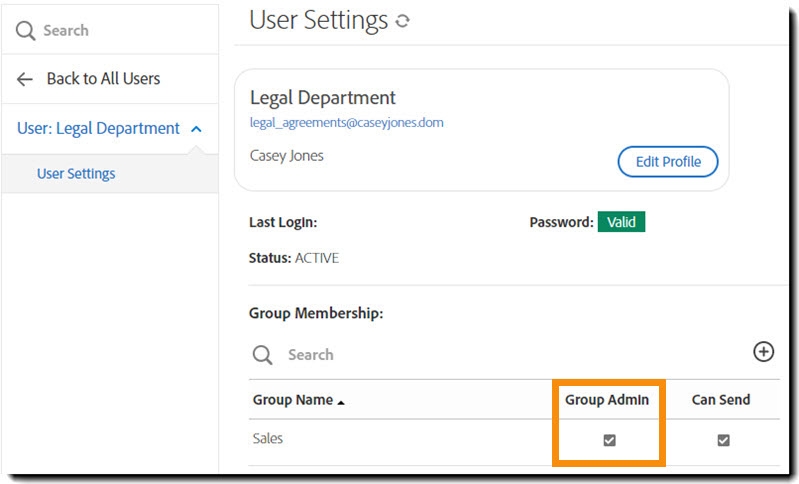Screen dimensions: 799x484
Task: Go back to All Users
Action: point(103,78)
